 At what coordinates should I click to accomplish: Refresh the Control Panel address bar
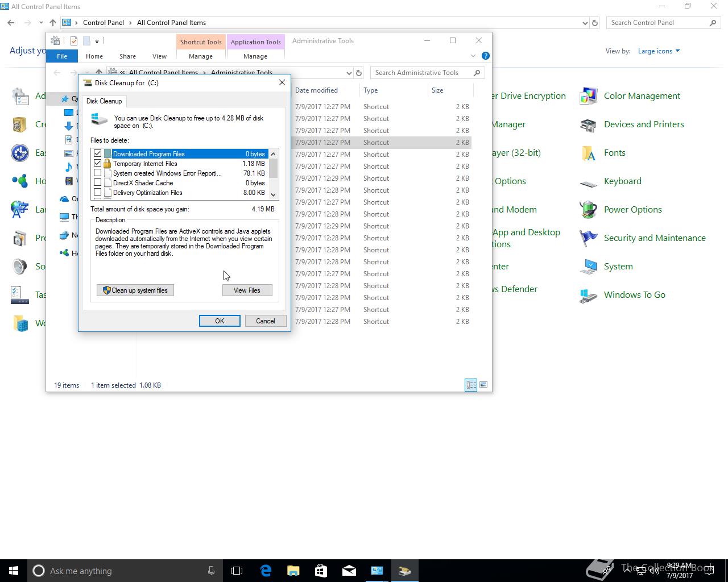coord(595,23)
